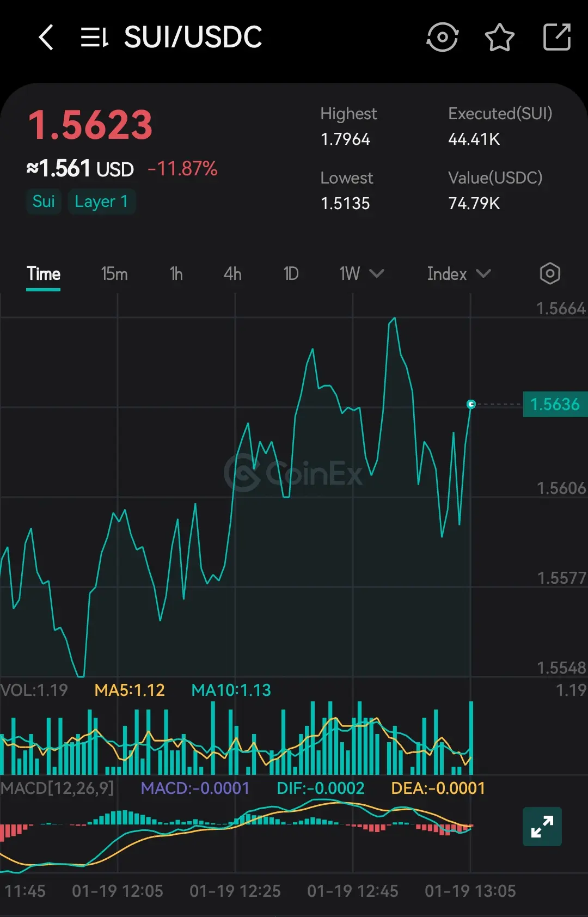Tap the DIF:-0.0002 value
Image resolution: width=588 pixels, height=917 pixels.
320,788
